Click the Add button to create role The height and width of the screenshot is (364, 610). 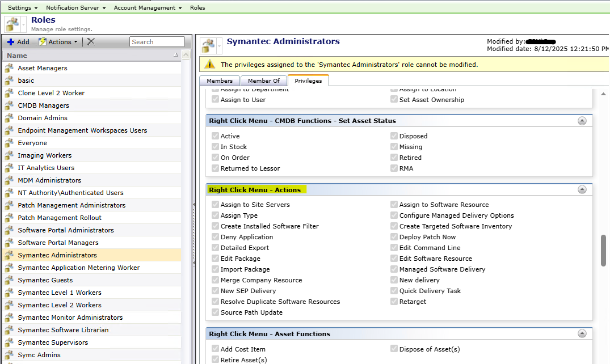(18, 42)
